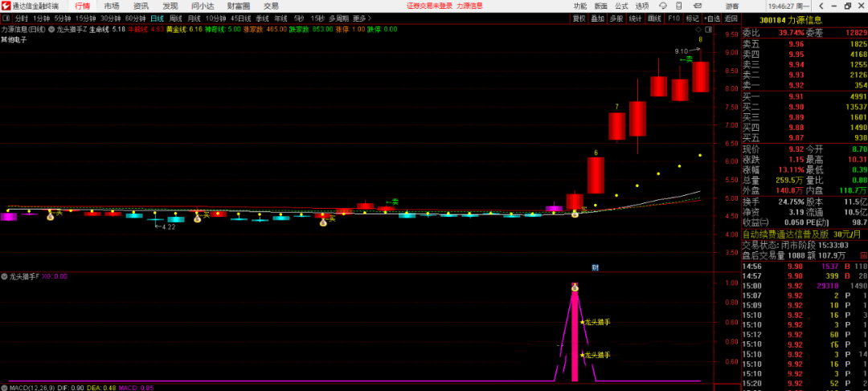Screen dimensions: 868x391
Task: Add stock via +自选 button
Action: point(712,18)
